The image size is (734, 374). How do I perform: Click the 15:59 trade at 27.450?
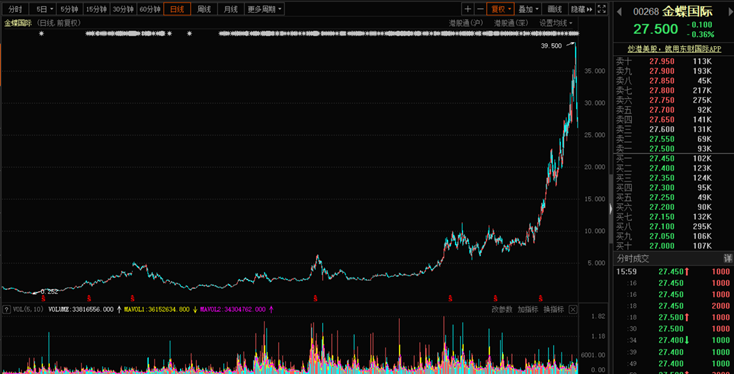tap(674, 271)
